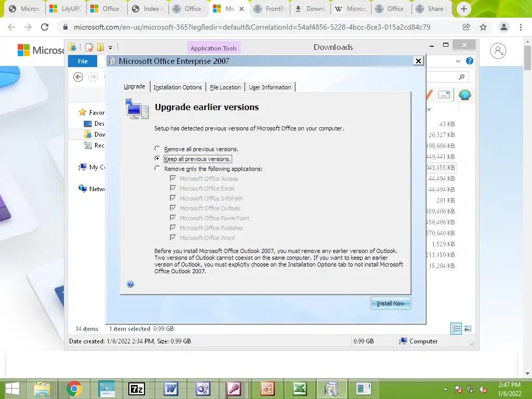Open the File Location tab

click(225, 87)
